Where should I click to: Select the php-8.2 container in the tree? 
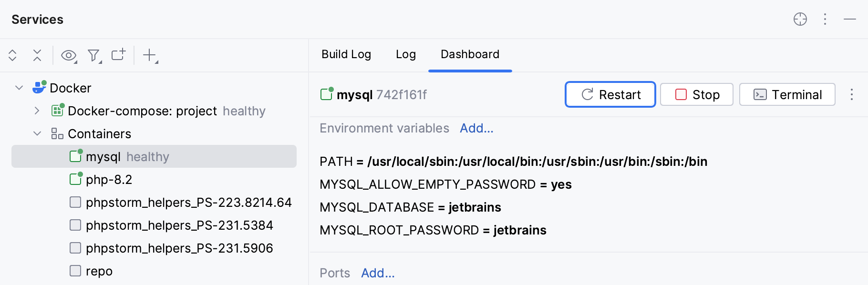[109, 180]
